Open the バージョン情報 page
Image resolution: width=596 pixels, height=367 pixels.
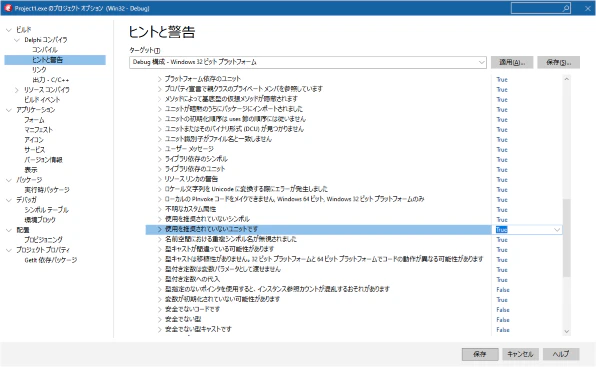pos(43,160)
